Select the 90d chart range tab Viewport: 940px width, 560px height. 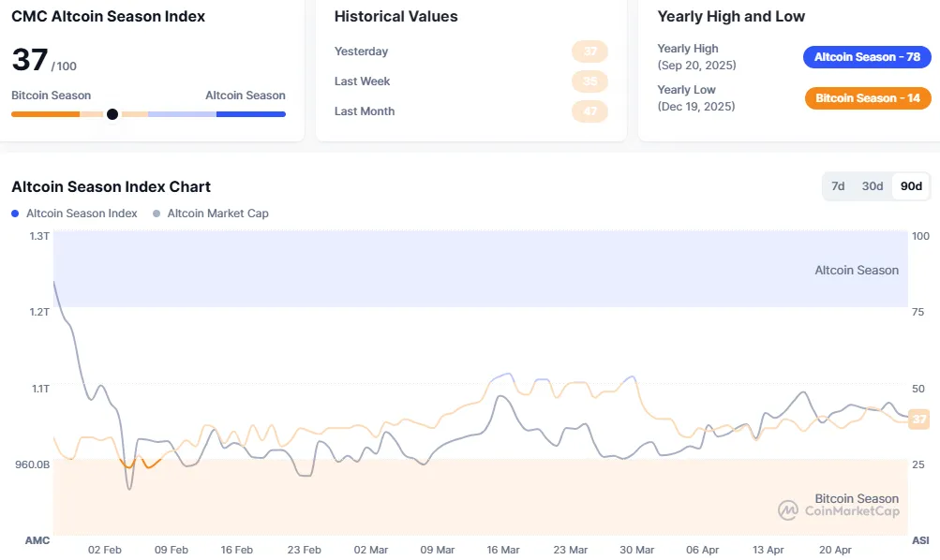911,186
